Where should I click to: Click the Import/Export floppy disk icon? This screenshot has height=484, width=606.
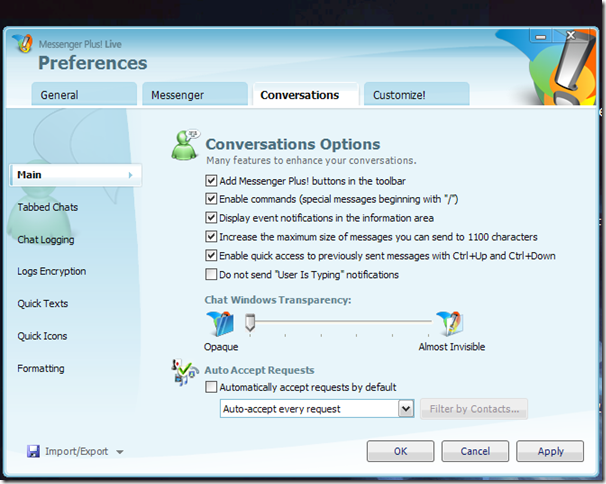tap(33, 451)
